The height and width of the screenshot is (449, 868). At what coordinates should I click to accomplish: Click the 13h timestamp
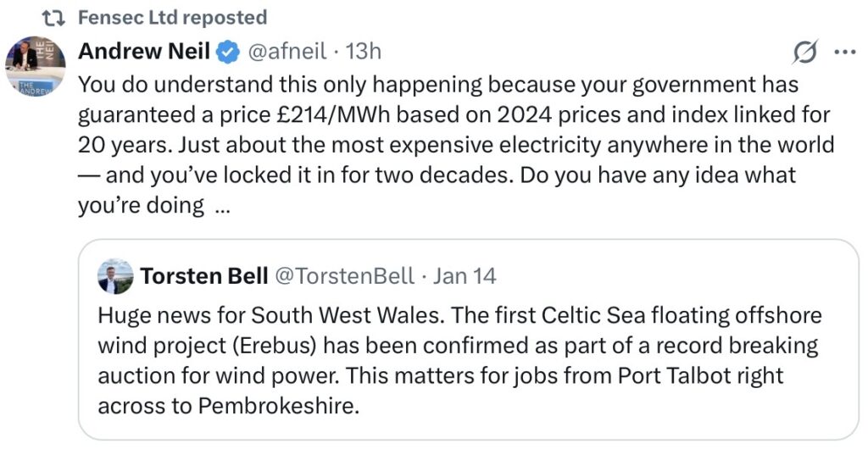(364, 52)
